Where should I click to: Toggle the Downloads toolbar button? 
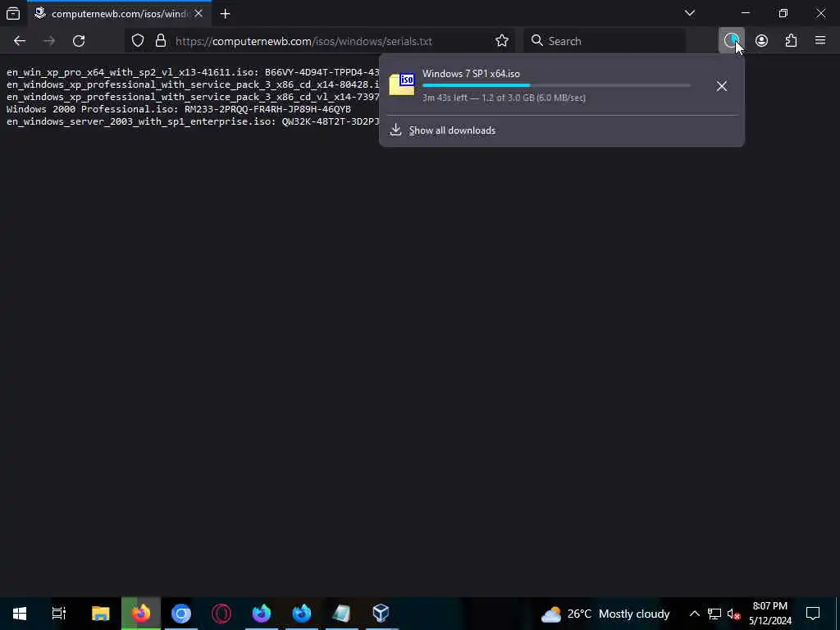[x=731, y=41]
